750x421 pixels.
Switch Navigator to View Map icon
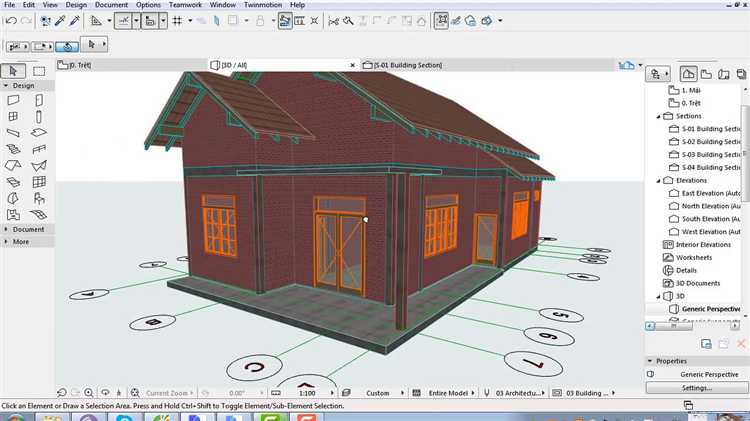pos(706,74)
